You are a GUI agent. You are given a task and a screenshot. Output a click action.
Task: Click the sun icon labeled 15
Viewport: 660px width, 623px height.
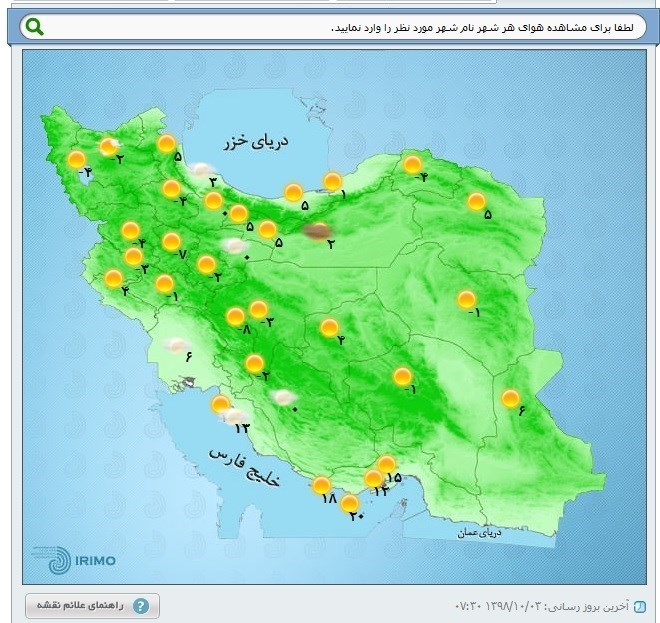pyautogui.click(x=387, y=464)
